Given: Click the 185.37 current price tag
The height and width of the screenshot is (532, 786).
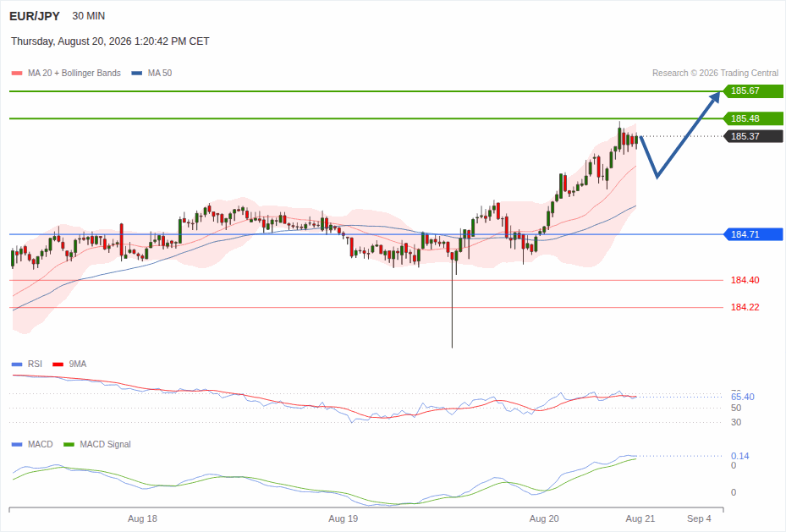Looking at the screenshot, I should coord(753,136).
